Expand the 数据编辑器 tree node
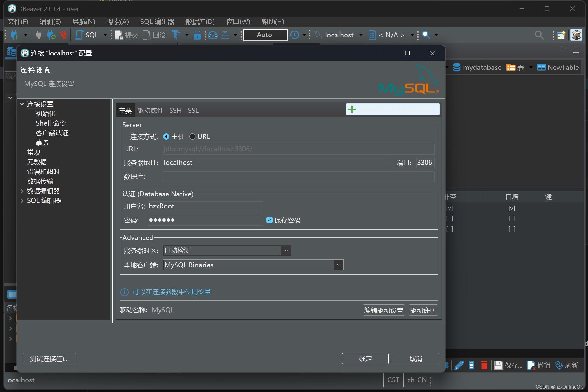The image size is (588, 392). tap(22, 191)
